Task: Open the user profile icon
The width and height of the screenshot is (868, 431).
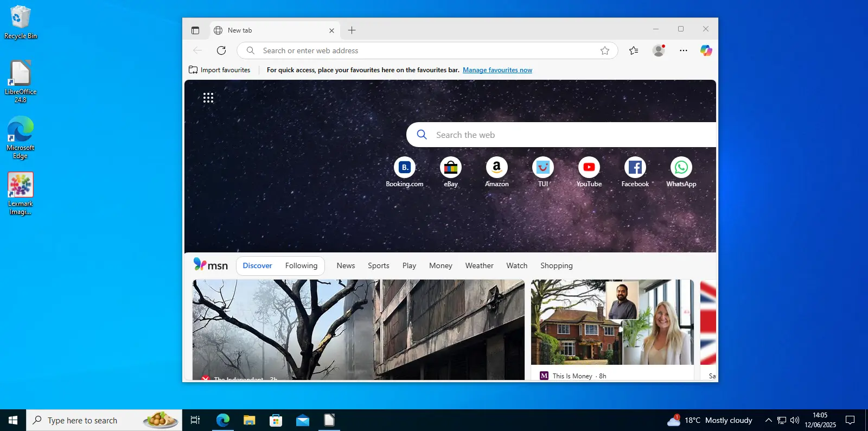Action: [x=659, y=50]
